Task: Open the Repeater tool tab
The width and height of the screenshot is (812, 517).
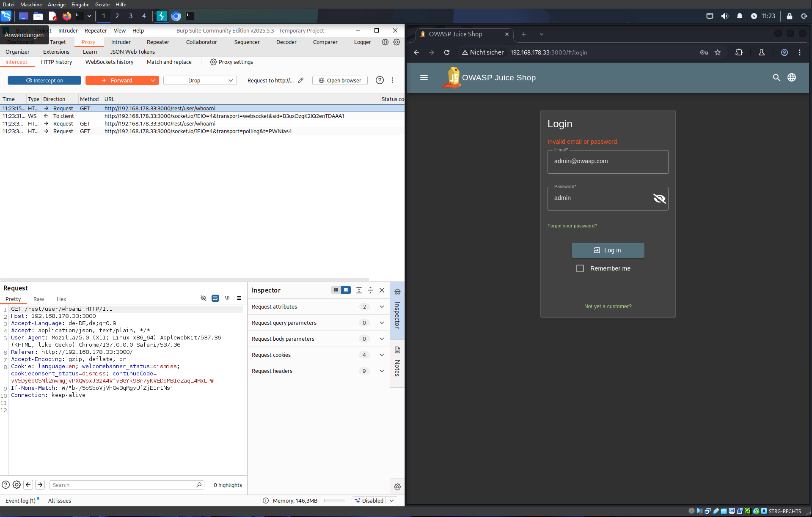Action: coord(158,42)
